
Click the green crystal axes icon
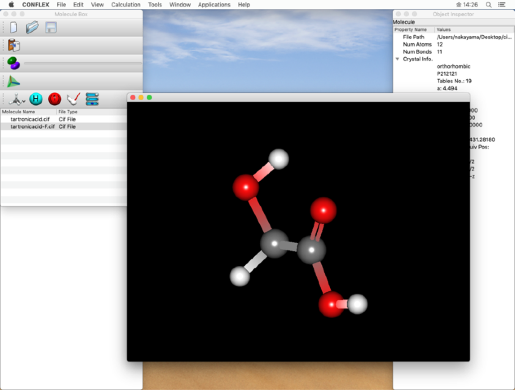coord(14,81)
